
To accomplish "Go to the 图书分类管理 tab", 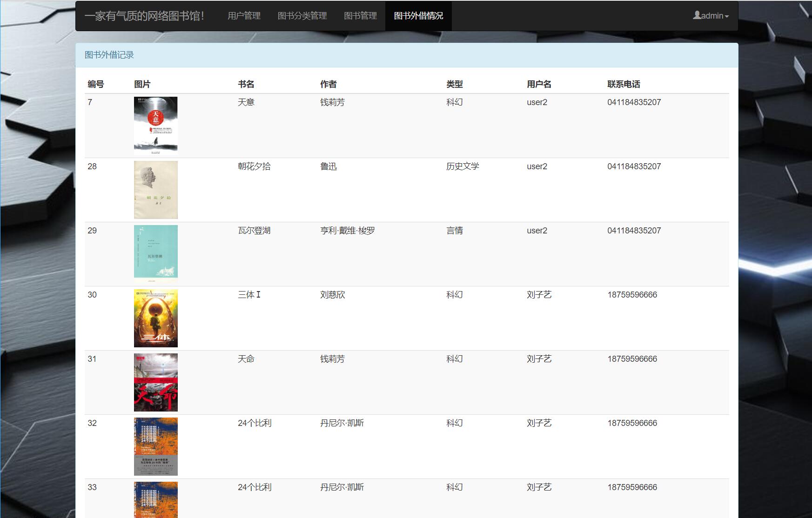I will click(302, 16).
